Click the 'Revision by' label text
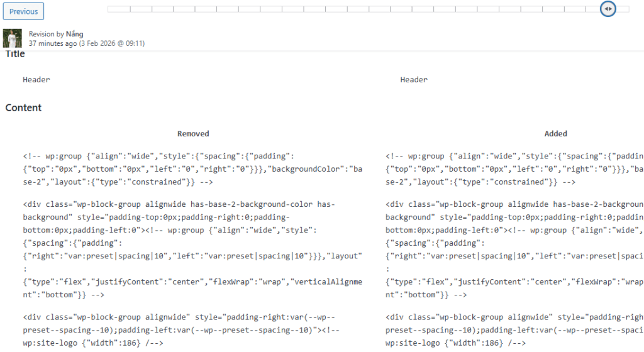The height and width of the screenshot is (352, 644). 47,34
